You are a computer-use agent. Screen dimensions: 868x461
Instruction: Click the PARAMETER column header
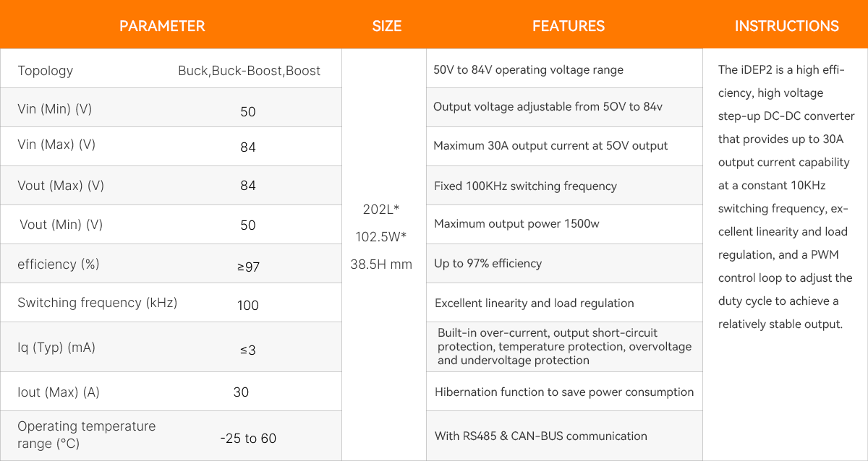coord(162,26)
